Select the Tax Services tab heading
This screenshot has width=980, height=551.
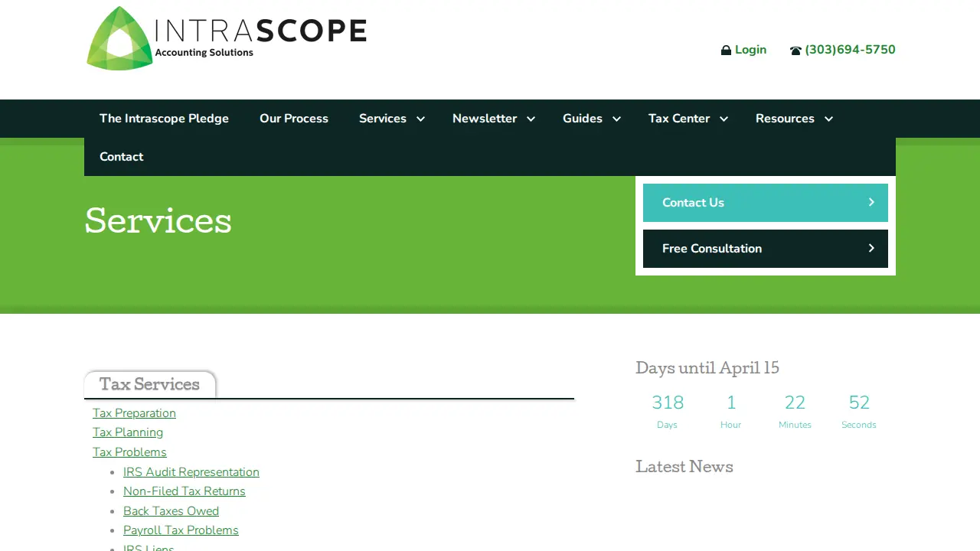tap(149, 384)
